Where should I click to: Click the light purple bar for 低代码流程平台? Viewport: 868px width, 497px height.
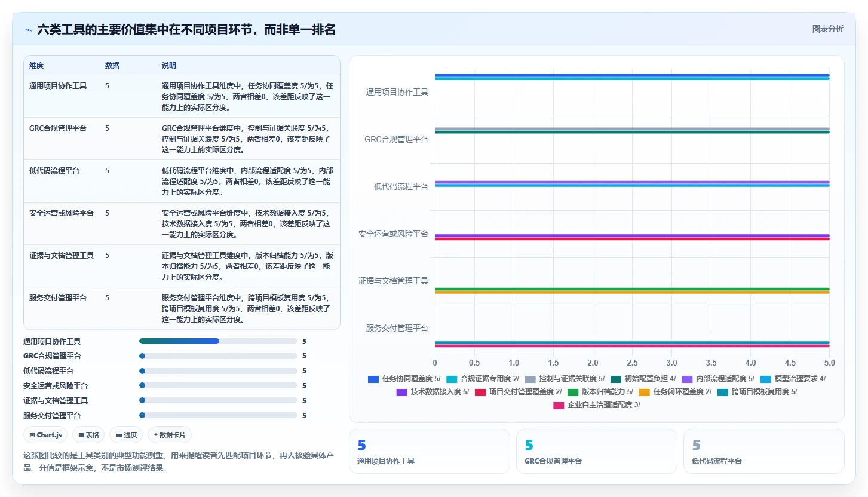point(632,182)
